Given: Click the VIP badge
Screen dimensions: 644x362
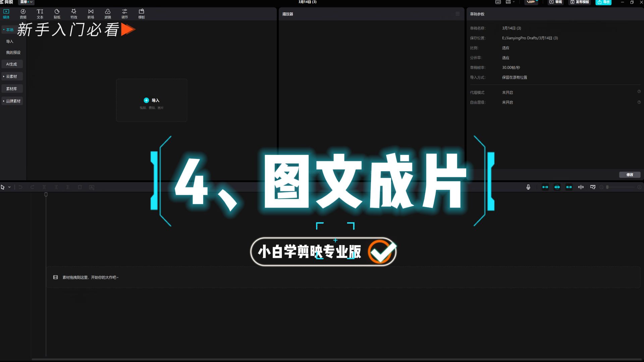Looking at the screenshot, I should coord(531,2).
